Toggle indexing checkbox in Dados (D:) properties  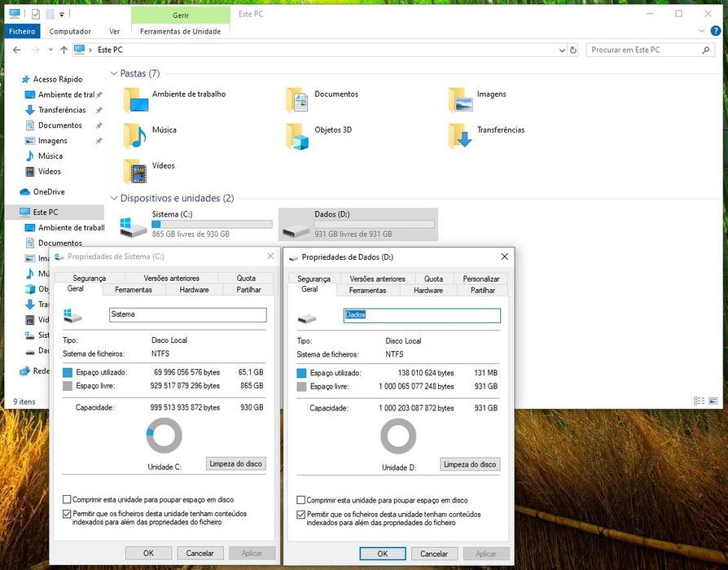pyautogui.click(x=300, y=515)
